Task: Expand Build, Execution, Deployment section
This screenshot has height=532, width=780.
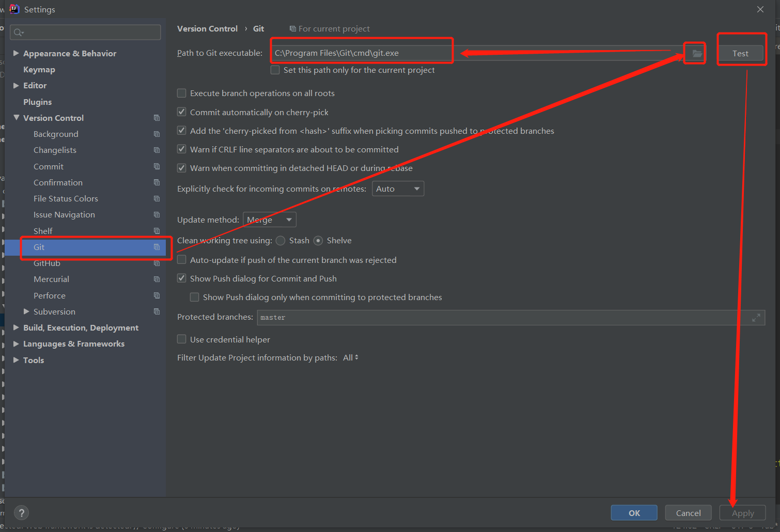Action: [x=16, y=327]
